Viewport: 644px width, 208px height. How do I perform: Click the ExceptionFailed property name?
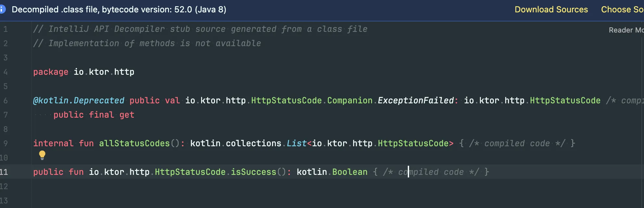tap(416, 100)
